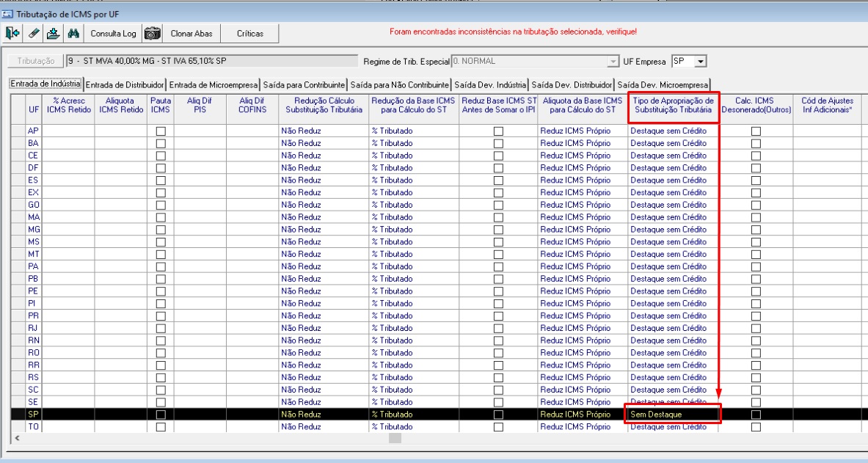868x463 pixels.
Task: Click the Clonar Abas button
Action: [192, 33]
